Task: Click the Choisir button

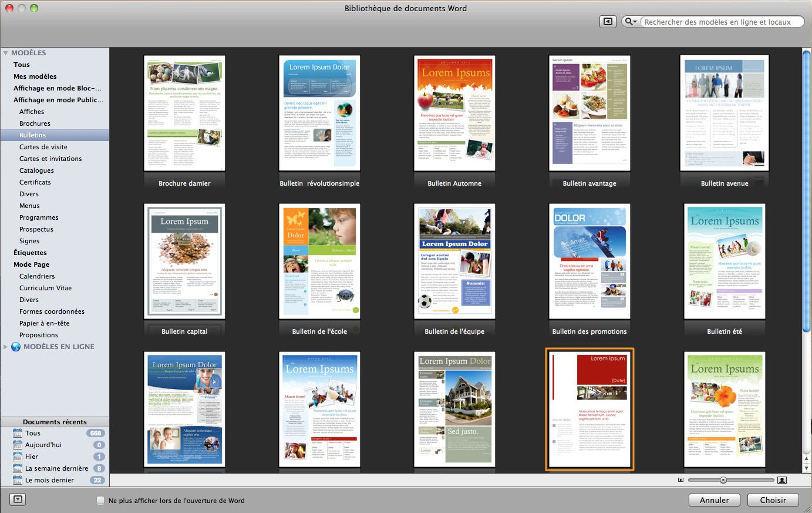Action: click(773, 500)
